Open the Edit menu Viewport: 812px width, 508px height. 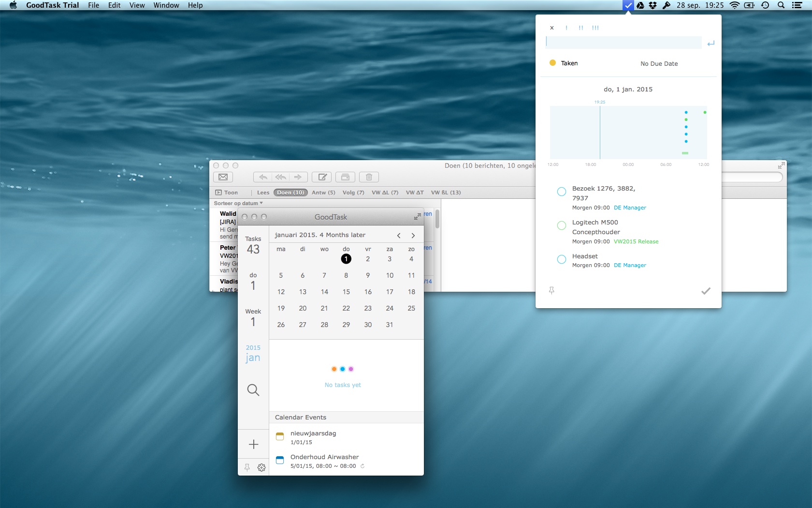[x=114, y=5]
